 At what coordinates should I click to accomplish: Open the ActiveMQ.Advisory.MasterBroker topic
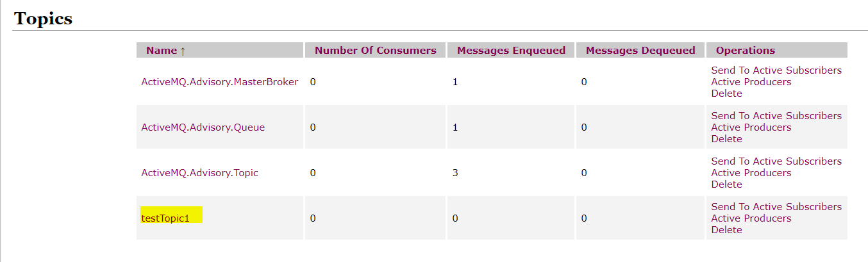(x=219, y=82)
